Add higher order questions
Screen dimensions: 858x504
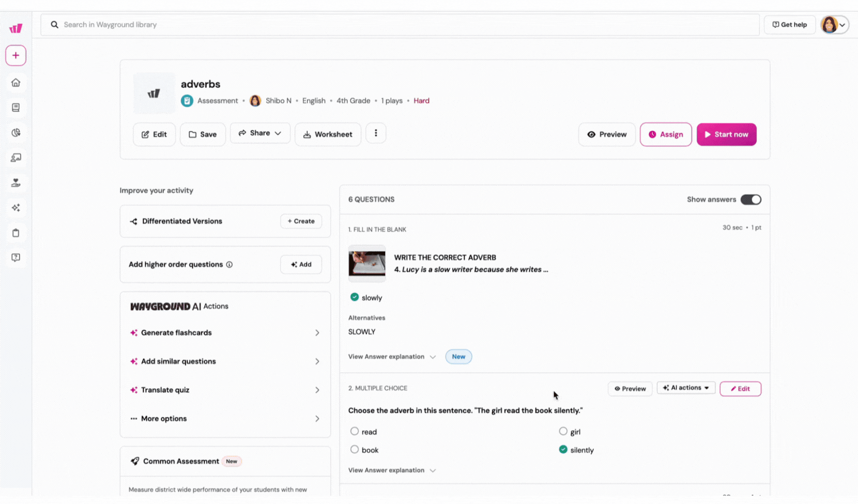click(301, 265)
